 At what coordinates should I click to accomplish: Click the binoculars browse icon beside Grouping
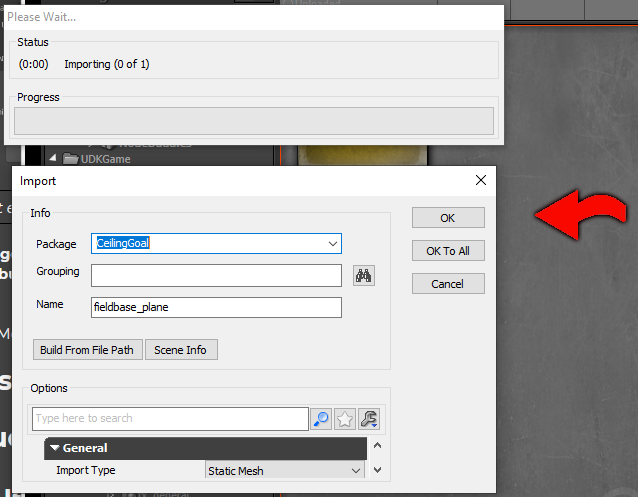coord(364,276)
